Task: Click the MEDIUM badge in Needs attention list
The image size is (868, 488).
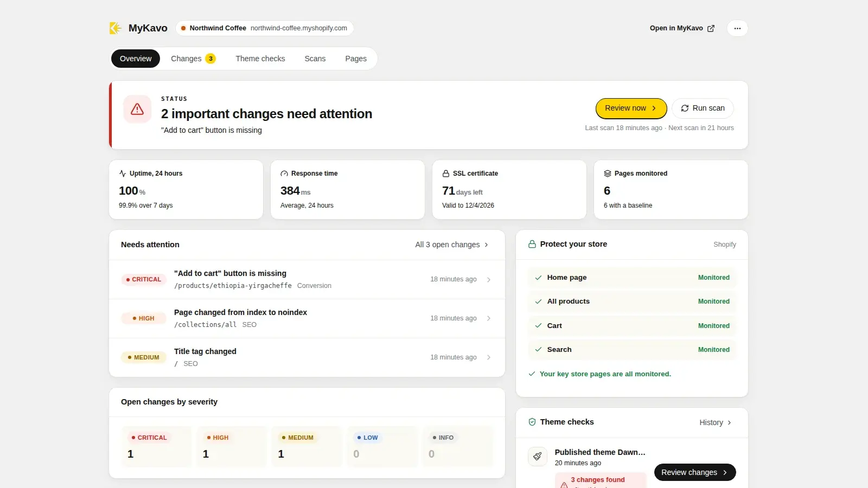Action: pyautogui.click(x=144, y=357)
